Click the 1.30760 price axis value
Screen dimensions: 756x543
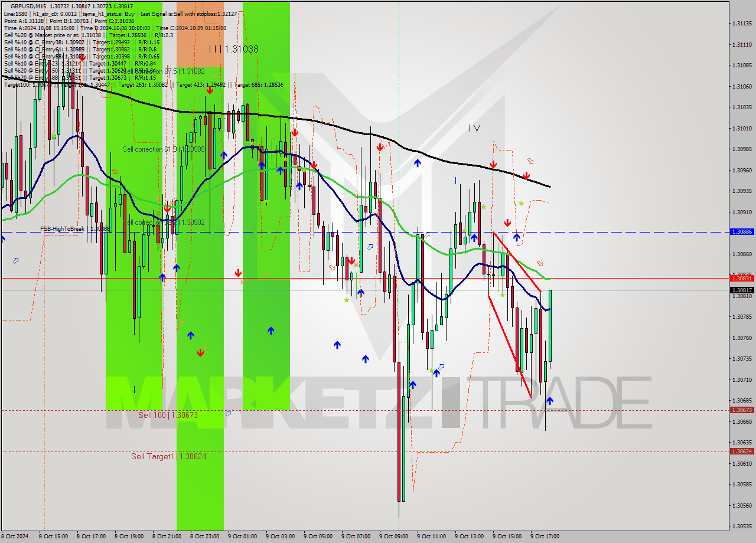point(742,338)
